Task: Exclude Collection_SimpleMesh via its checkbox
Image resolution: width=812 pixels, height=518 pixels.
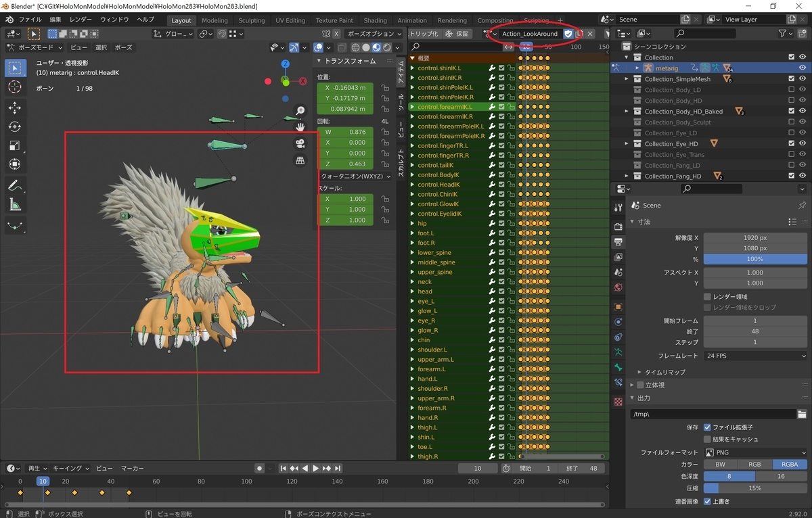Action: 792,79
